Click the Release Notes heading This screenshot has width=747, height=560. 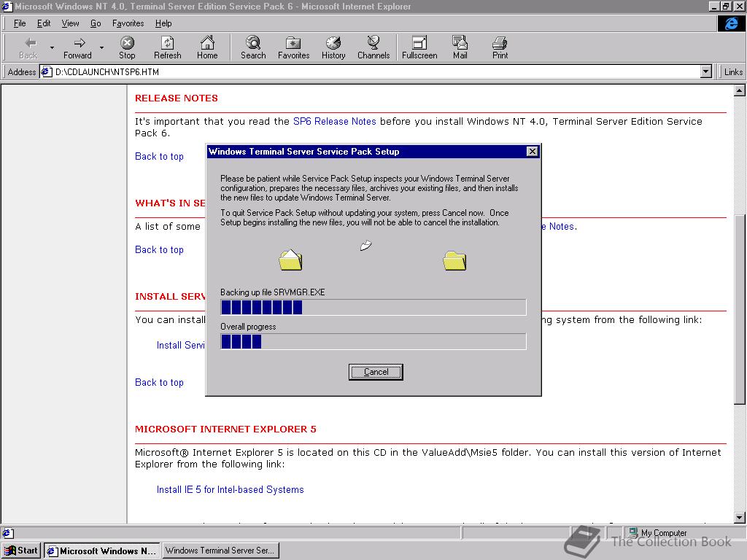(177, 98)
